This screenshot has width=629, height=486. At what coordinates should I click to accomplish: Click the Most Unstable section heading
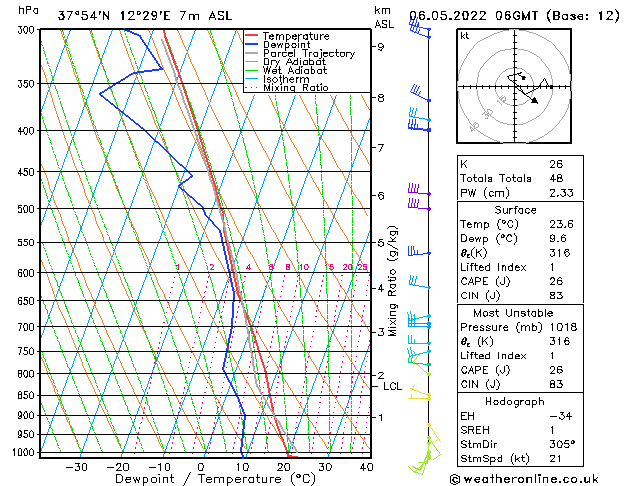coord(513,313)
